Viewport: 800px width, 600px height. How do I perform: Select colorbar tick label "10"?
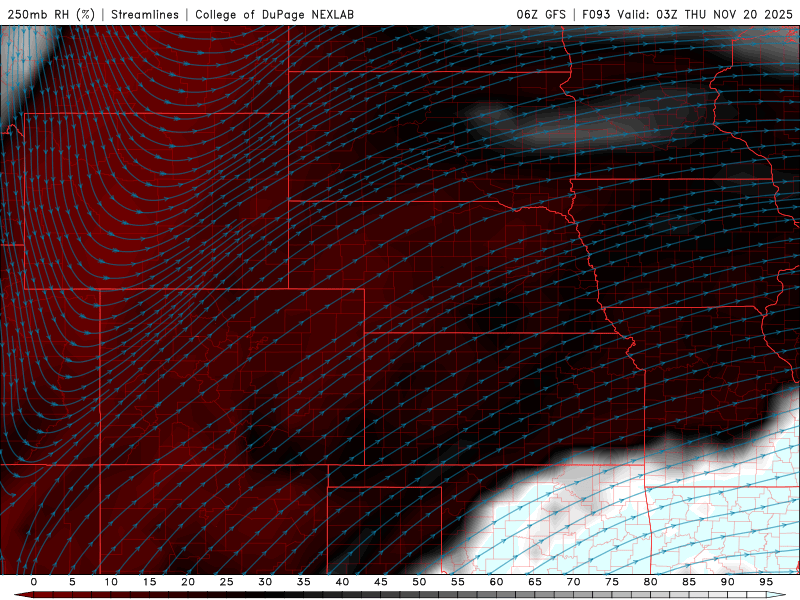click(x=111, y=582)
